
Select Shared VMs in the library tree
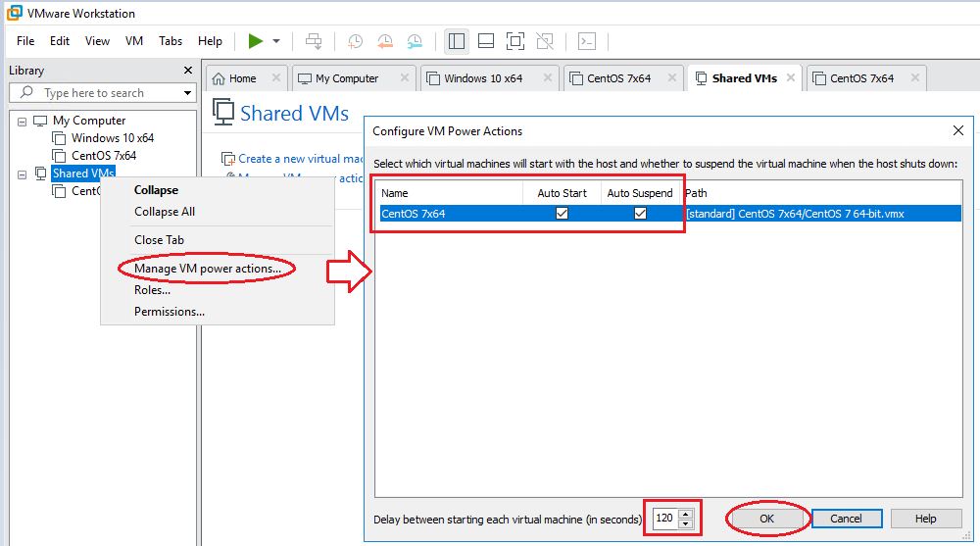point(83,174)
